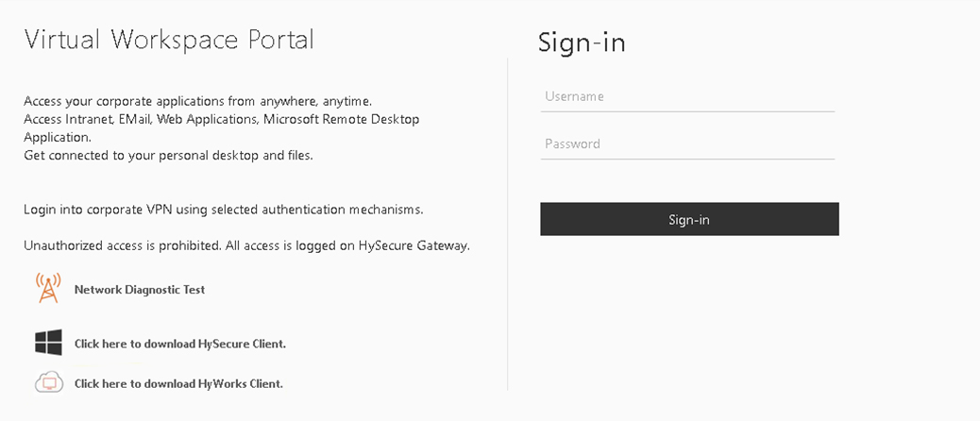Viewport: 980px width, 421px height.
Task: Click the Windows logo icon
Action: [x=48, y=343]
